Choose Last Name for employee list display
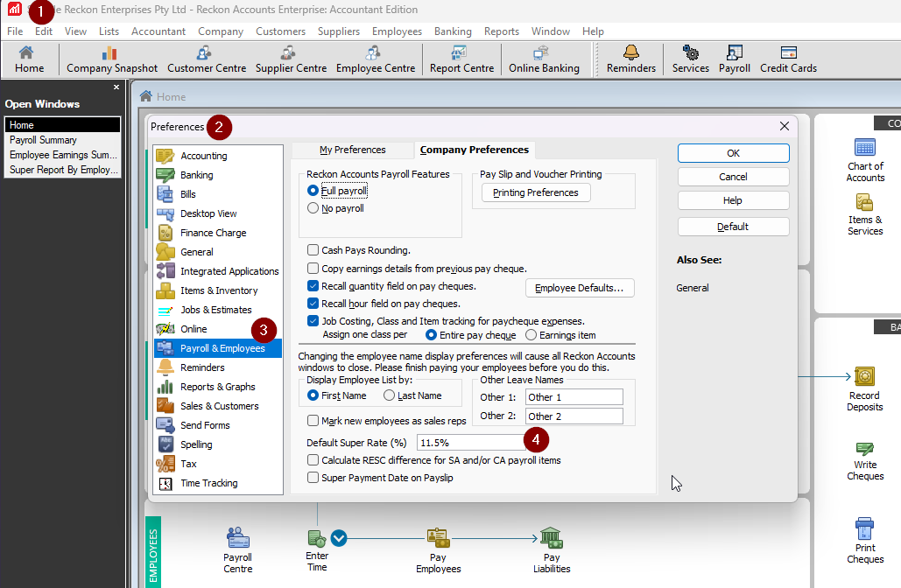This screenshot has width=901, height=588. coord(389,395)
